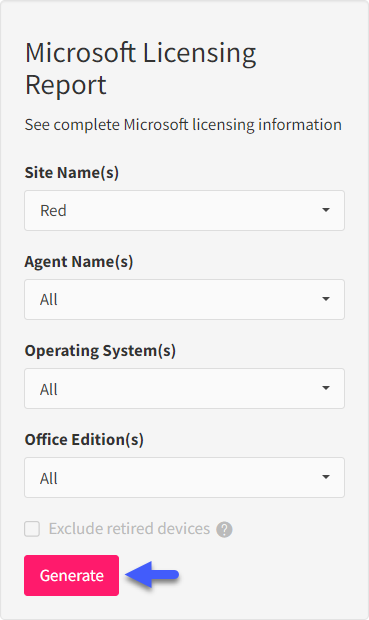Click the 'Office Edition(s)' field label
369x620 pixels.
(84, 440)
